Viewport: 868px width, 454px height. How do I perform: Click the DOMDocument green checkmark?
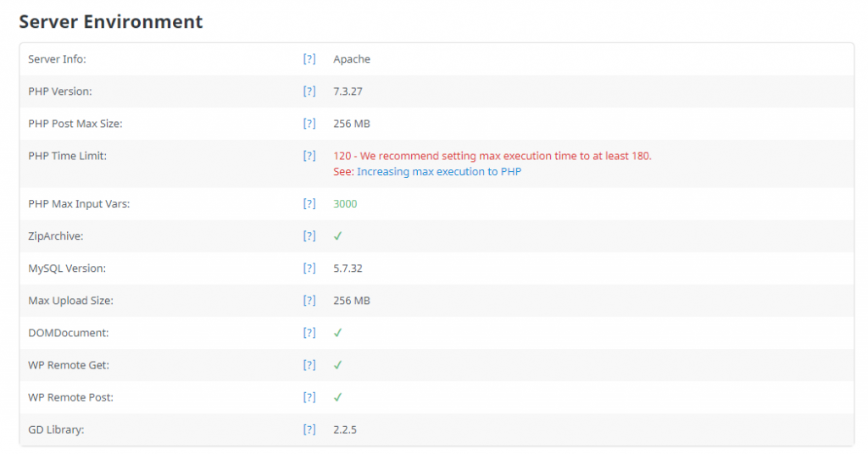click(337, 333)
